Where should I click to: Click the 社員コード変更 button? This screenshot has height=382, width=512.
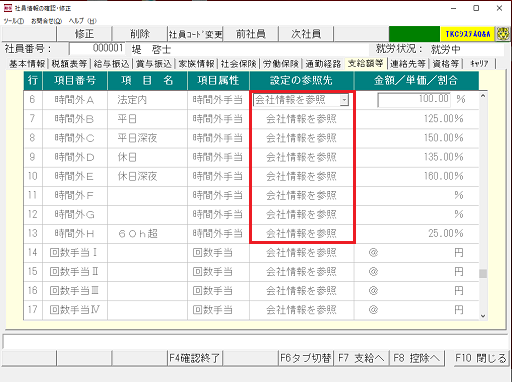(x=195, y=34)
